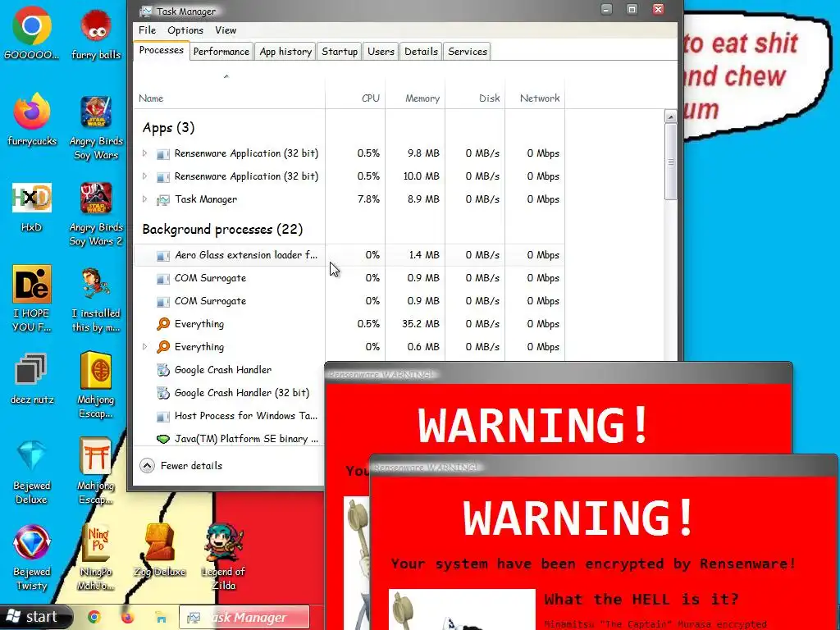Image resolution: width=840 pixels, height=630 pixels.
Task: Select the second COM Surrogate process
Action: tap(348, 301)
